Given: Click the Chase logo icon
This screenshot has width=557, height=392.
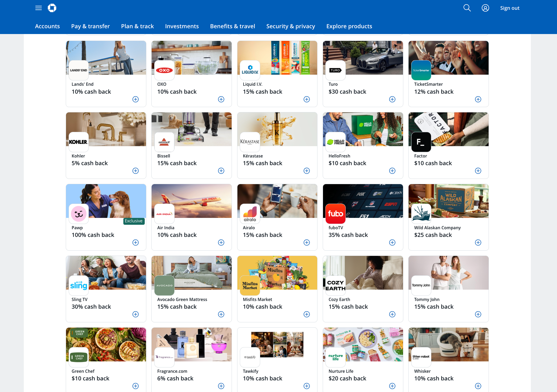Looking at the screenshot, I should click(52, 8).
